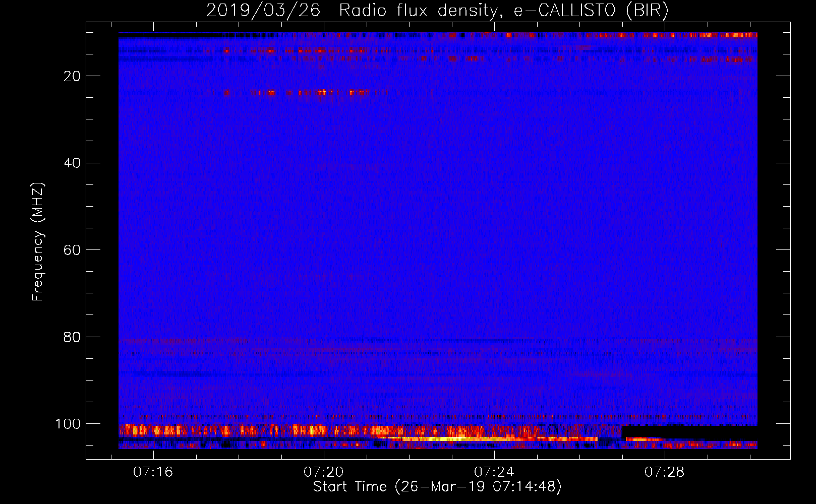Select the 07:24 time tick label

coord(494,472)
